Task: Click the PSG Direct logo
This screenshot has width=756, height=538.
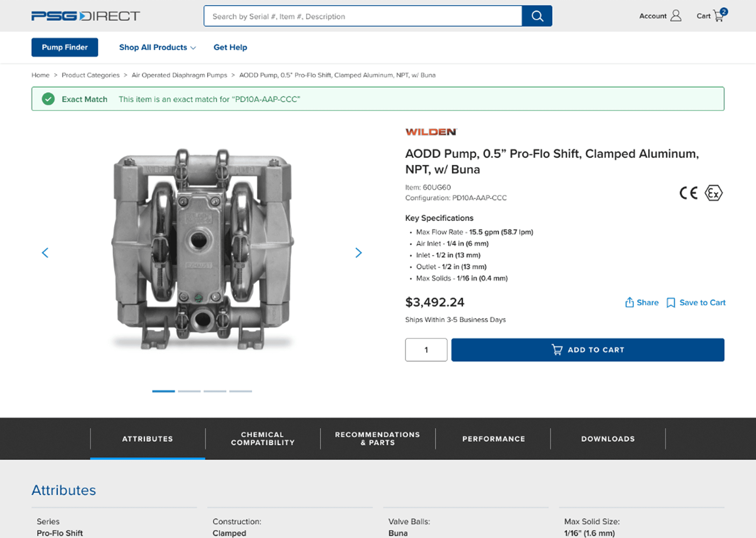Action: pos(85,16)
